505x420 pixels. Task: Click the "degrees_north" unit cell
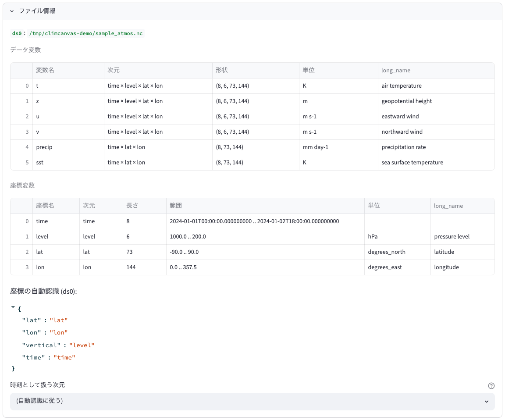[398, 252]
